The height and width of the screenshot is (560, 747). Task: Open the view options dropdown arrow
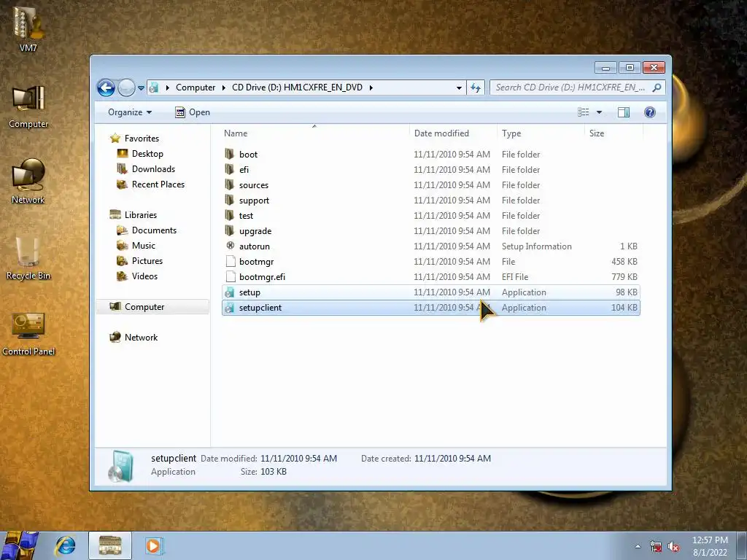click(x=600, y=112)
